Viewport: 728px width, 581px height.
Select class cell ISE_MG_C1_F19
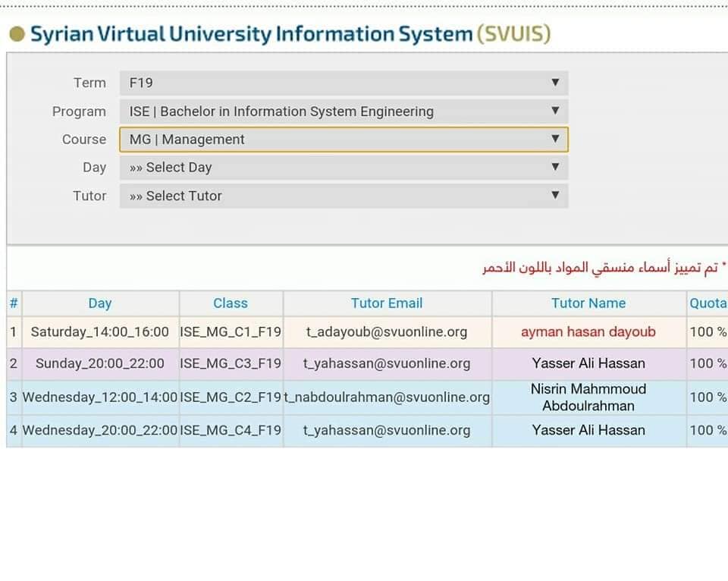(x=231, y=332)
